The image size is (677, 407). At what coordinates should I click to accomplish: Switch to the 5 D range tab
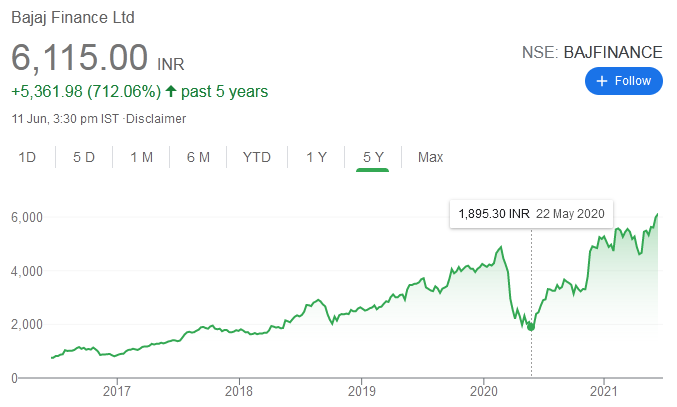(x=84, y=157)
